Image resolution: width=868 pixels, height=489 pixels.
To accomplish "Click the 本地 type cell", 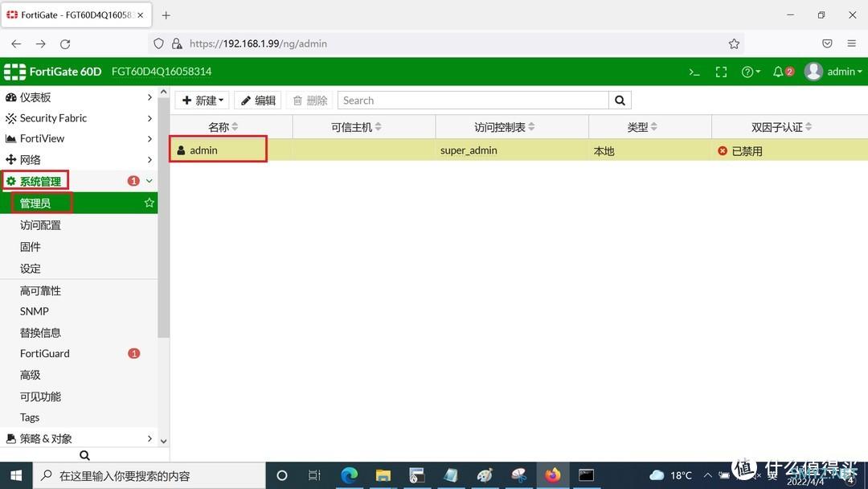I will (x=604, y=150).
